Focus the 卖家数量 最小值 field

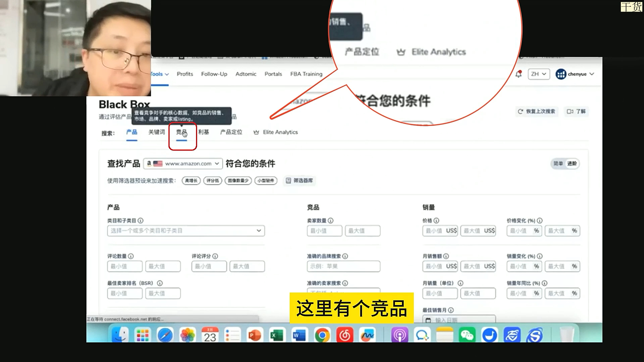coord(325,231)
